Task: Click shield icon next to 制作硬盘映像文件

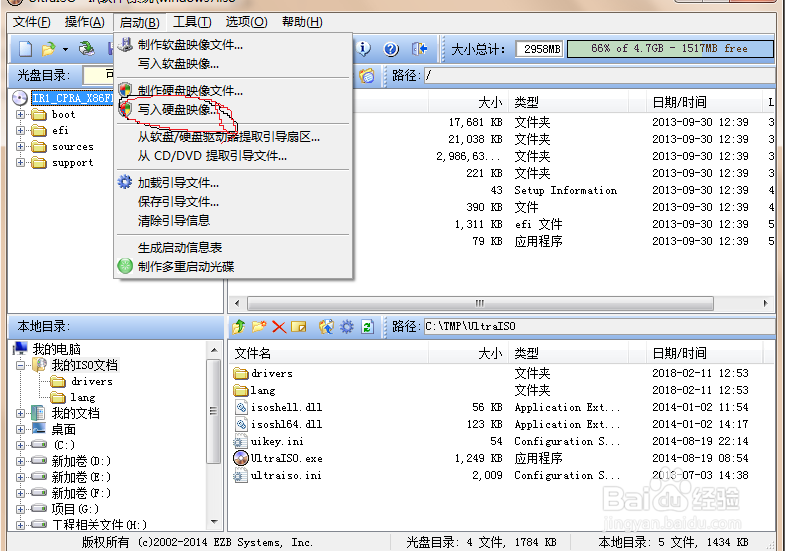Action: [125, 90]
